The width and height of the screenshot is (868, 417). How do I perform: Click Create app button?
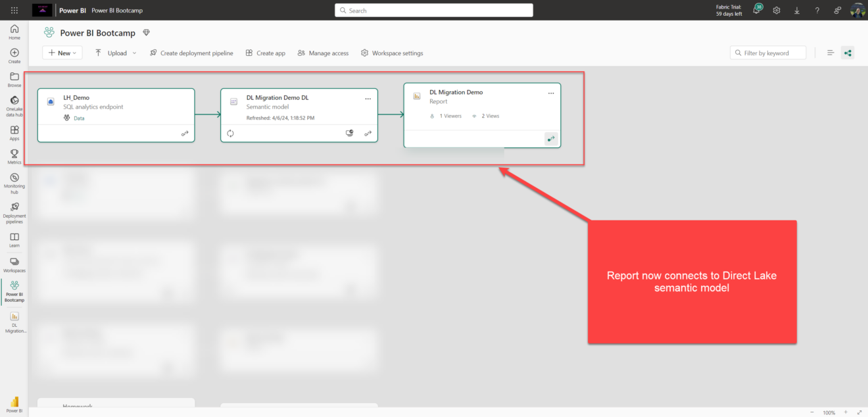click(x=266, y=53)
